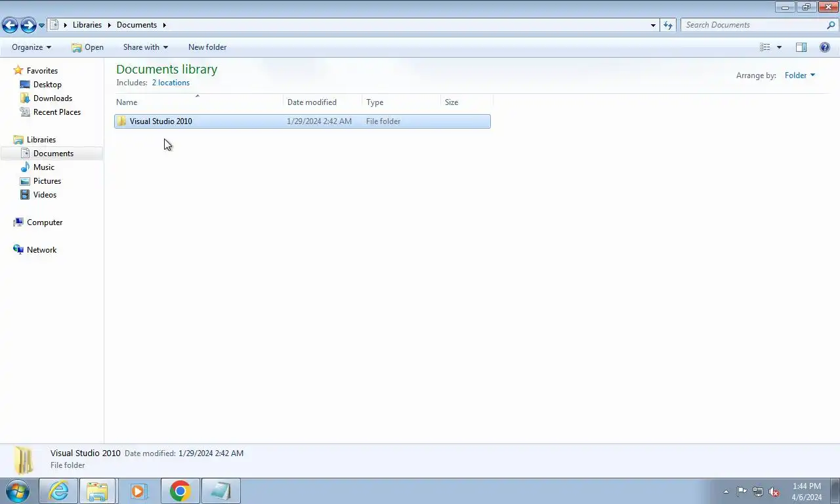
Task: Launch Windows Media Player from the taskbar
Action: [138, 491]
